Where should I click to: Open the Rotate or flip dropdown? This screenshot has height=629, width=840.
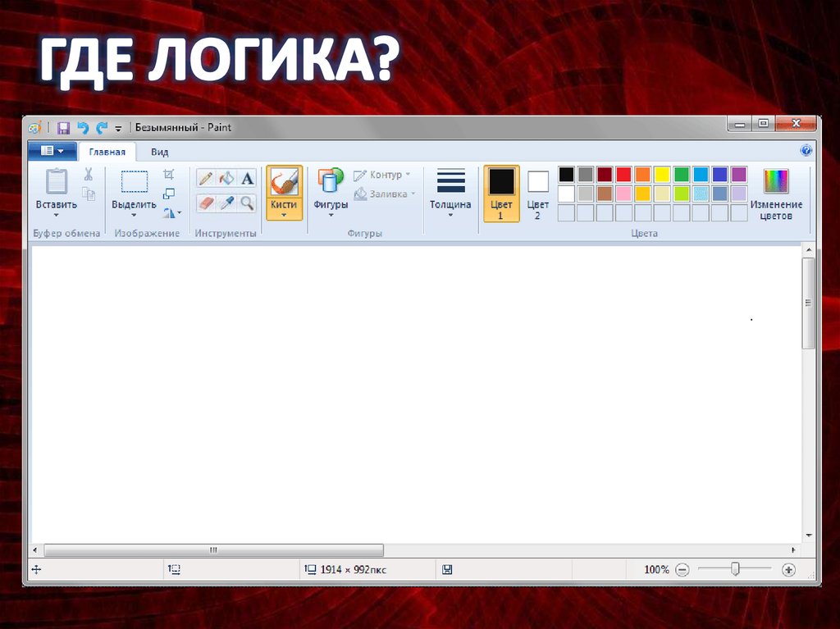(x=172, y=212)
